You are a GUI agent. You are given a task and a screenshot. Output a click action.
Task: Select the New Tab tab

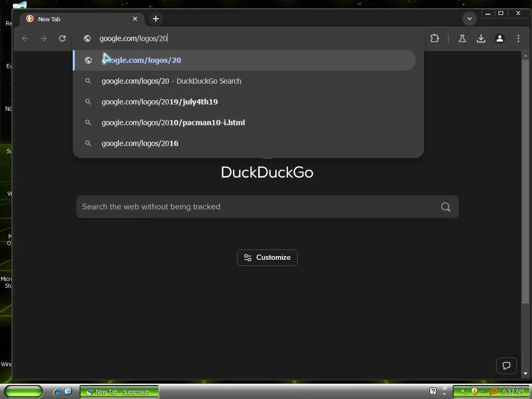click(x=82, y=19)
